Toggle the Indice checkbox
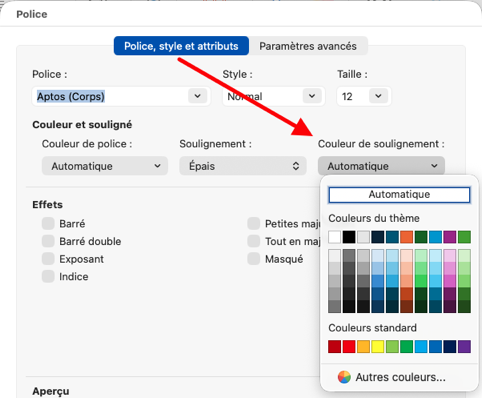Viewport: 482px width, 398px height. pos(48,277)
